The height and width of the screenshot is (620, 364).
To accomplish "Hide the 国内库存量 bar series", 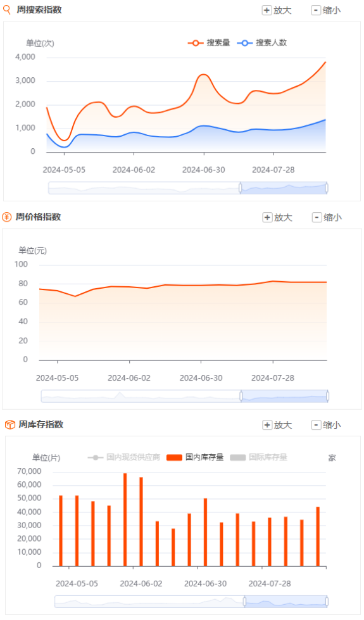I will click(195, 457).
